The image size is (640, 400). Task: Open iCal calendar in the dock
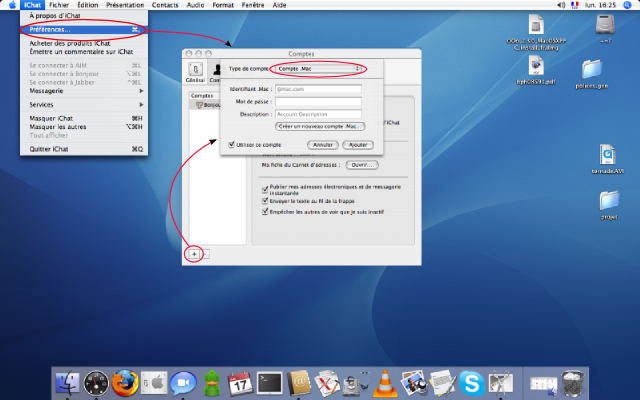click(240, 383)
